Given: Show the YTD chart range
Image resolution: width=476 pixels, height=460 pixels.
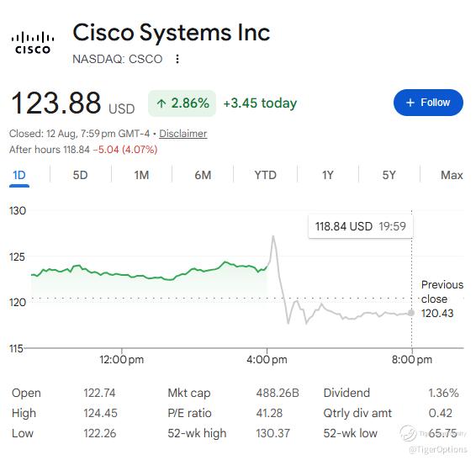Looking at the screenshot, I should coord(265,175).
